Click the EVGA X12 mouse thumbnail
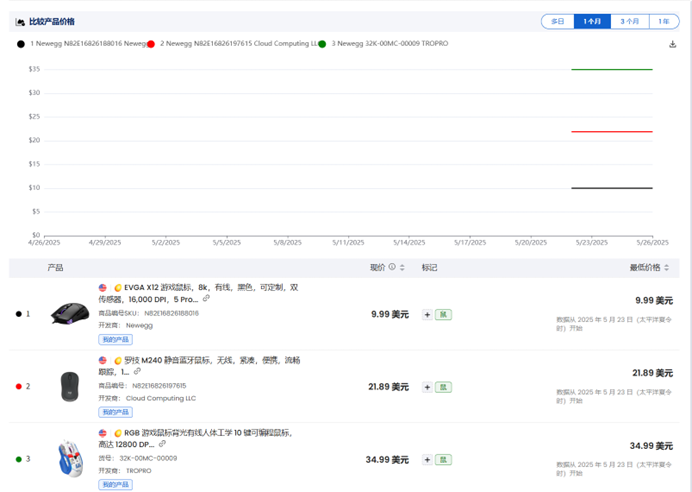The image size is (692, 492). [70, 313]
